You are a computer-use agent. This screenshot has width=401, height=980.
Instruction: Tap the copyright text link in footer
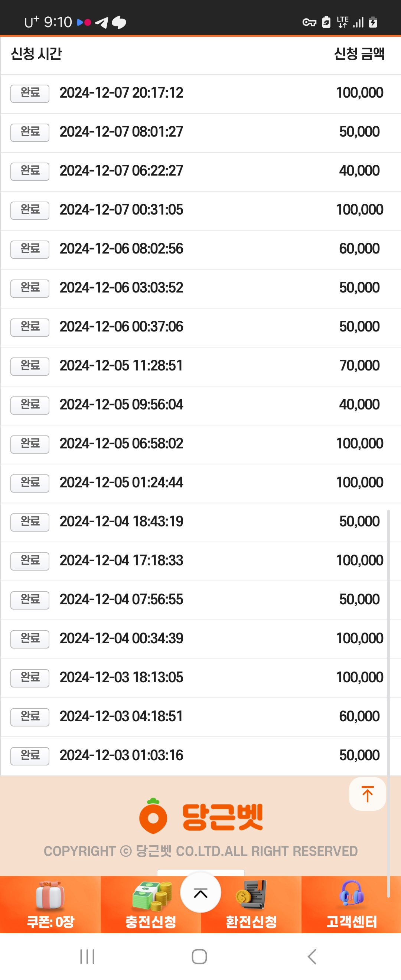click(x=200, y=851)
